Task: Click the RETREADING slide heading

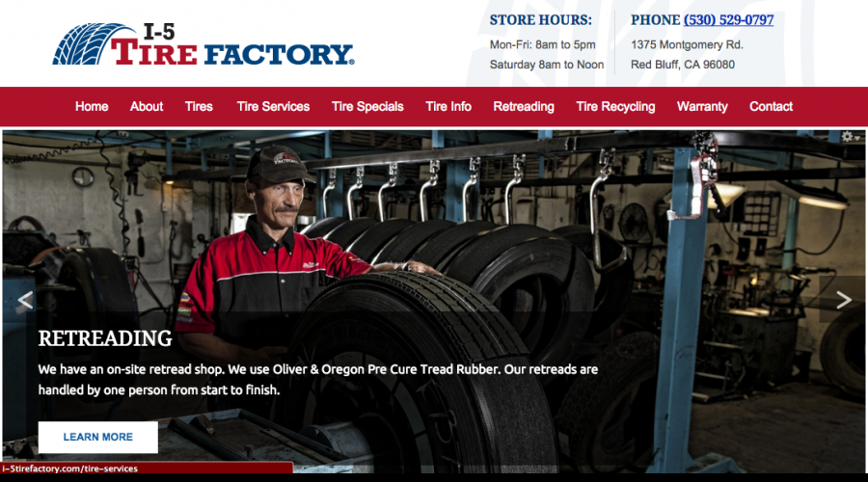Action: [105, 338]
